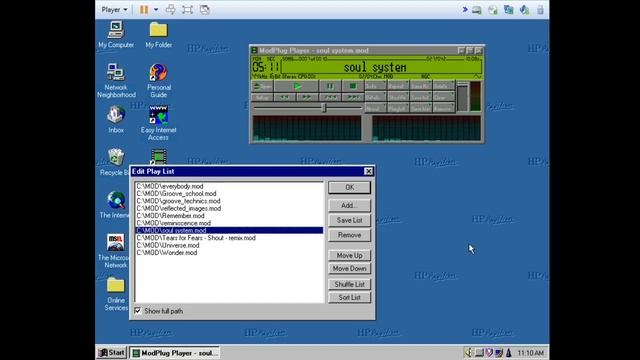Uncheck the Show full path checkbox

click(138, 311)
